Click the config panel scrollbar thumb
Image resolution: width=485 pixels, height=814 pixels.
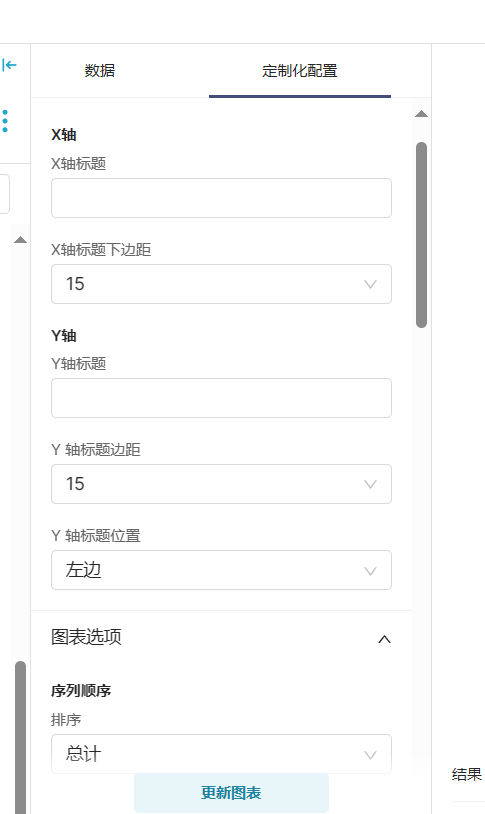coord(422,235)
